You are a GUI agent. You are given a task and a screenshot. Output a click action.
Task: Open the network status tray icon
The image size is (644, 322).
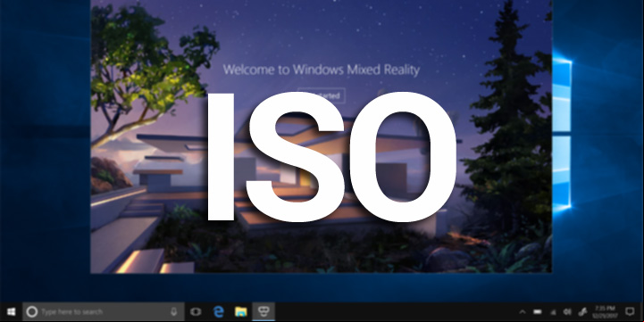click(x=553, y=312)
